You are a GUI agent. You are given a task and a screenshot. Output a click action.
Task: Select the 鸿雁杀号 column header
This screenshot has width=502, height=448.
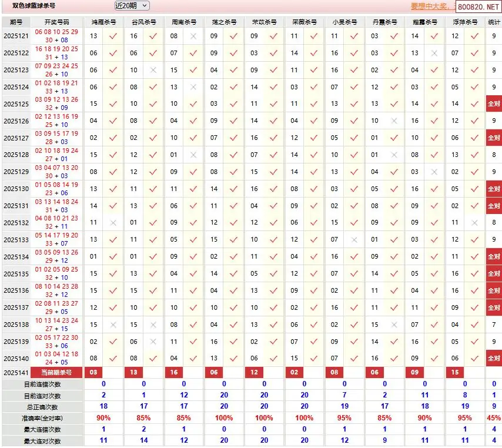pos(103,22)
